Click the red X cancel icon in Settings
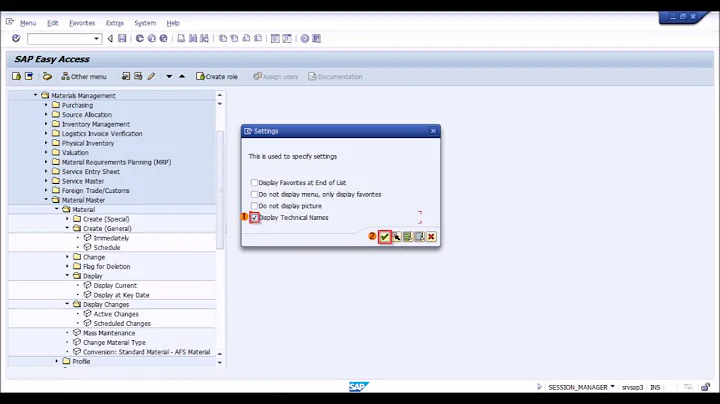This screenshot has width=720, height=404. (x=431, y=236)
